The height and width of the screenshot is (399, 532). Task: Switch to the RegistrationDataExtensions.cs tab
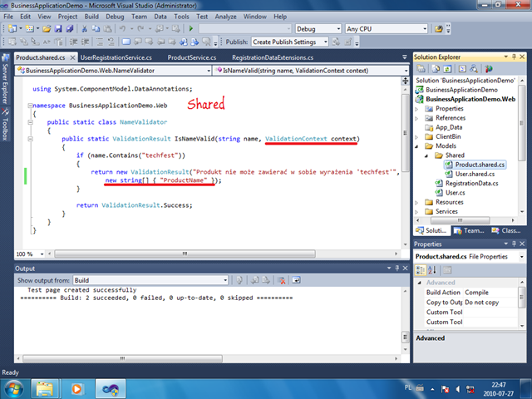[273, 57]
